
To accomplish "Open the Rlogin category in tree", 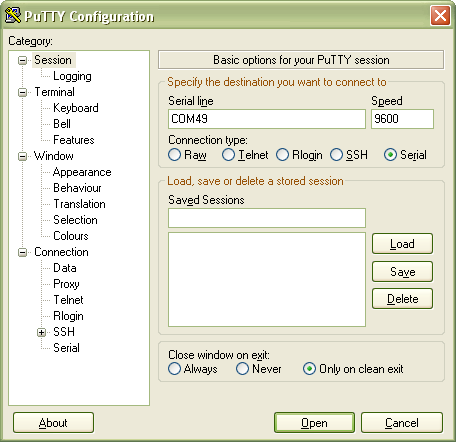I will [x=68, y=316].
